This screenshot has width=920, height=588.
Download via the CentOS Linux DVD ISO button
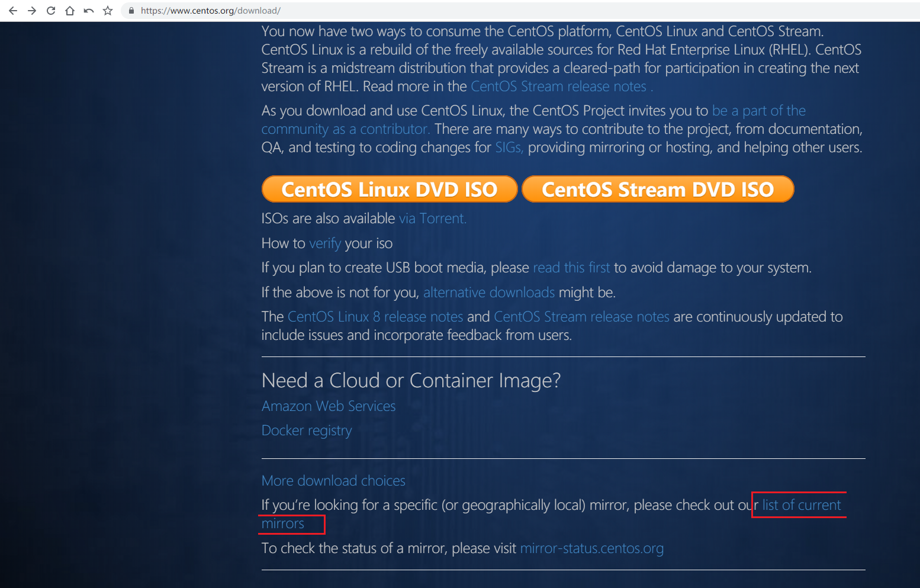click(390, 189)
